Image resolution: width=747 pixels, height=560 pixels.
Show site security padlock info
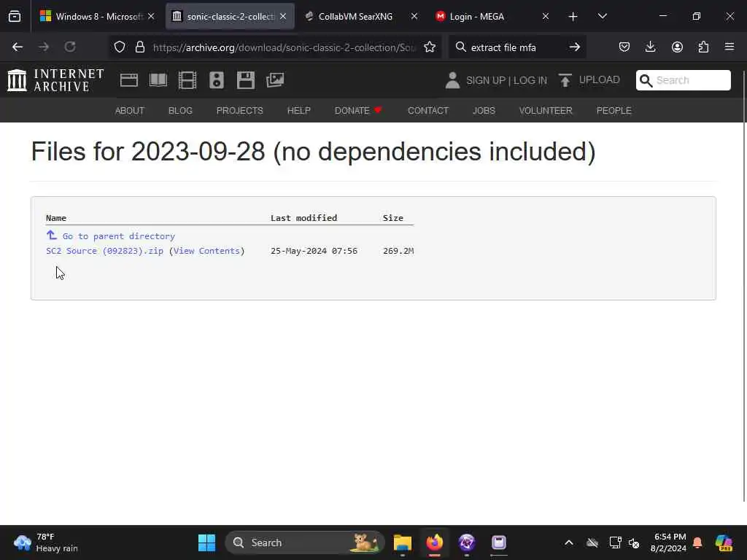click(x=139, y=47)
